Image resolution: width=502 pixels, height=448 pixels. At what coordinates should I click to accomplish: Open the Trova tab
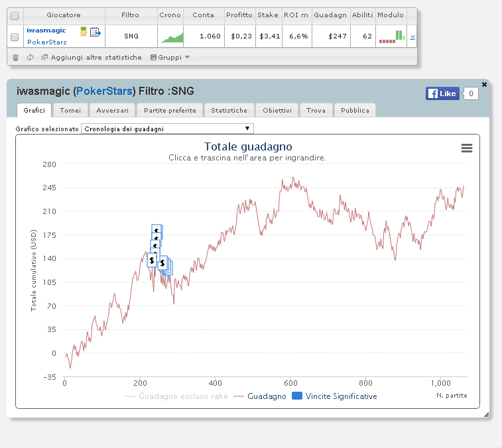pyautogui.click(x=316, y=111)
